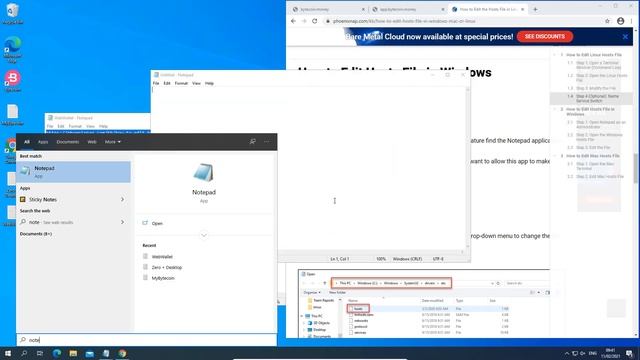This screenshot has width=640, height=360.
Task: Select the Bytecoin desktop shortcut
Action: point(12,81)
